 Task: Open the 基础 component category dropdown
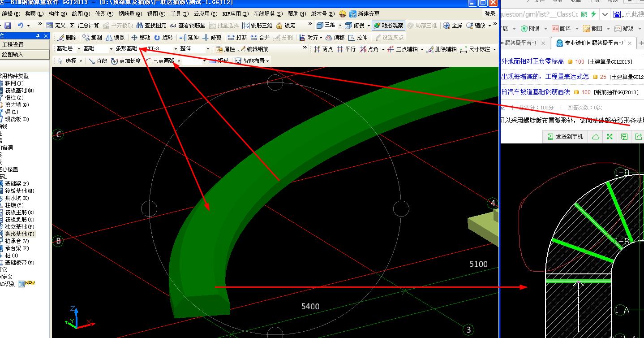tap(111, 49)
